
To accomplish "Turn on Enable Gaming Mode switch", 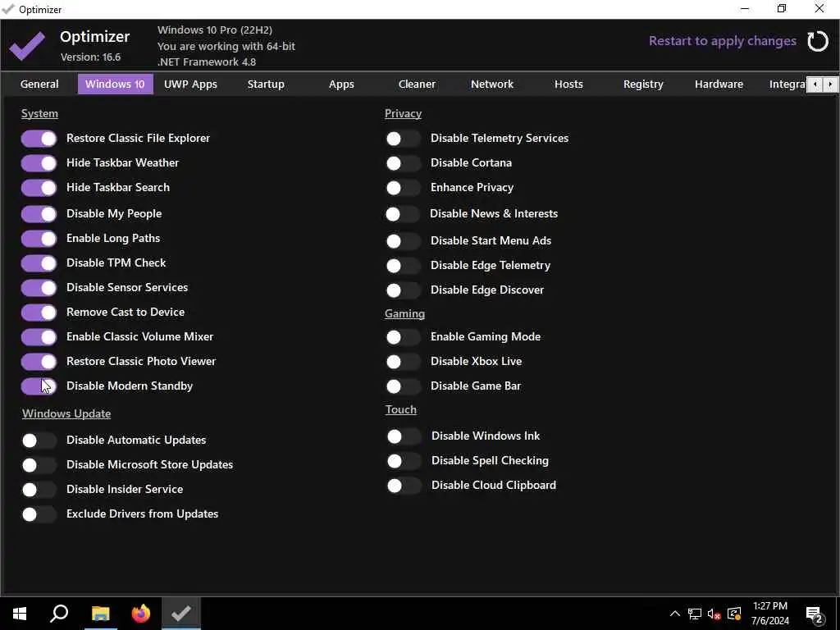I will (x=403, y=337).
